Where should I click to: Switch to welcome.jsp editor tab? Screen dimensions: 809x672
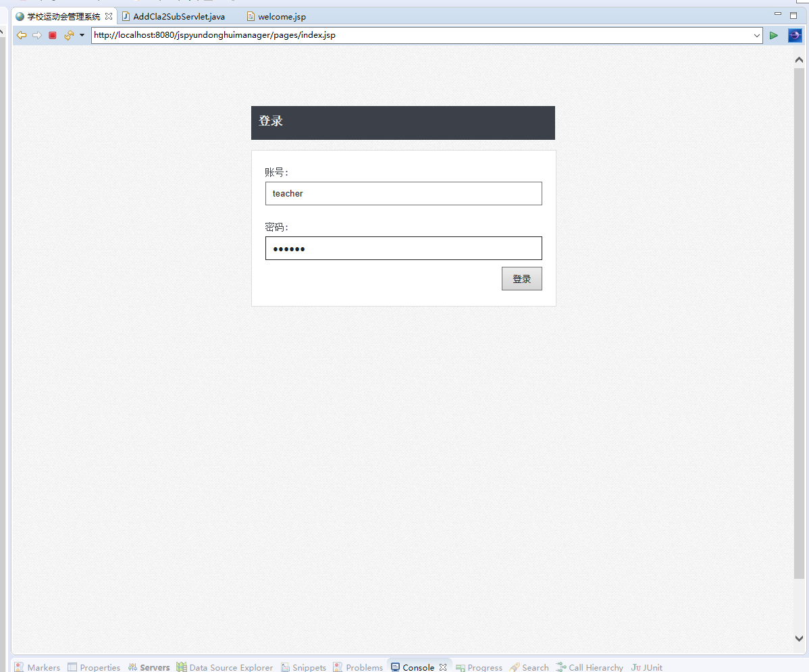tap(281, 16)
